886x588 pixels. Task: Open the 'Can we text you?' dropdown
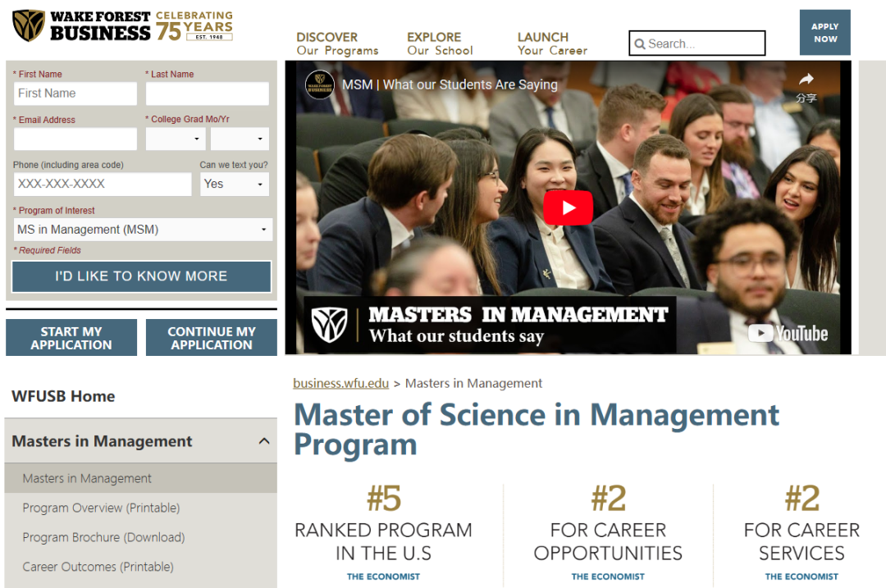235,184
